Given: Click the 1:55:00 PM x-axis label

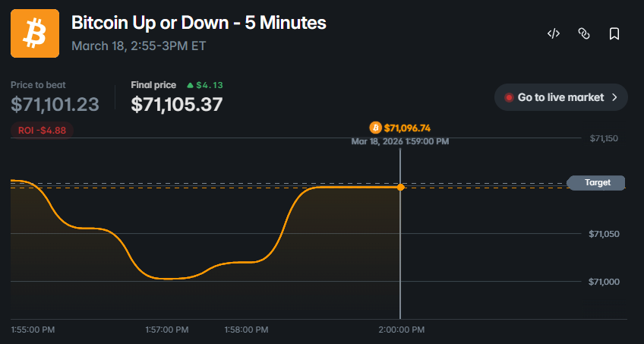Looking at the screenshot, I should 33,330.
